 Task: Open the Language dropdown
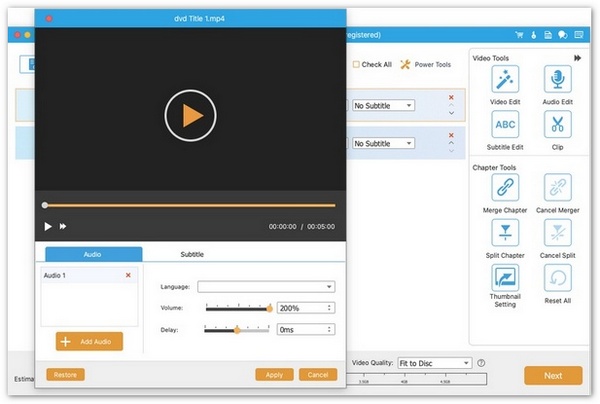point(266,287)
